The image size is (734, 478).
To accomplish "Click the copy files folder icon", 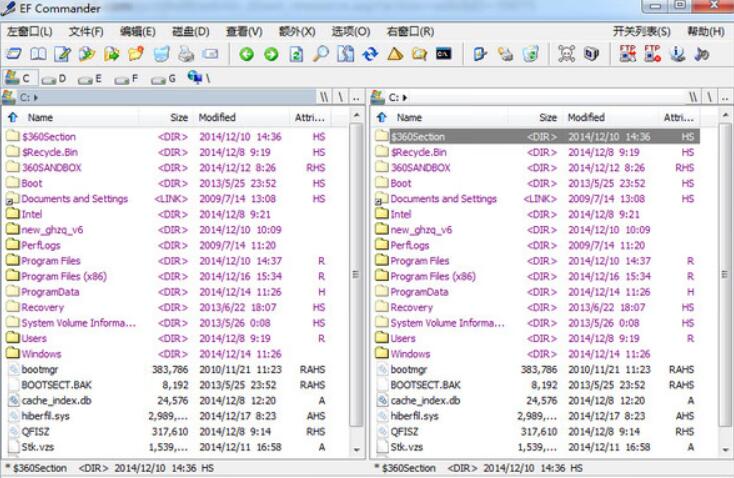I will coord(87,54).
